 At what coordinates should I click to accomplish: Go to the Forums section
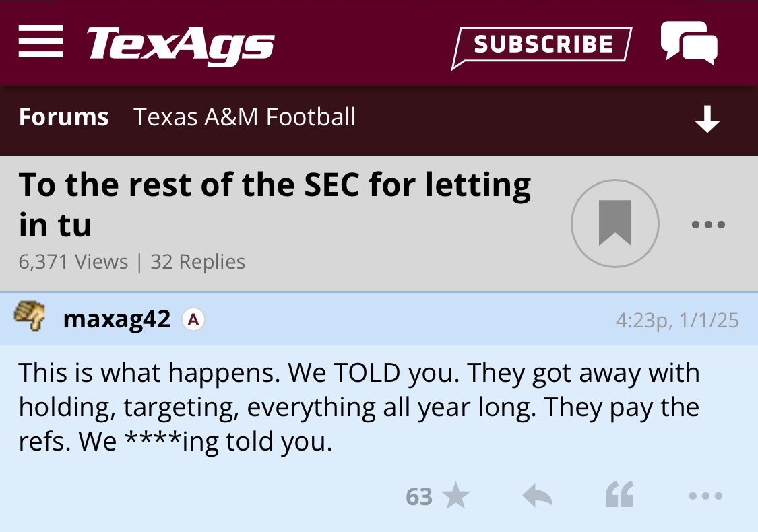63,117
